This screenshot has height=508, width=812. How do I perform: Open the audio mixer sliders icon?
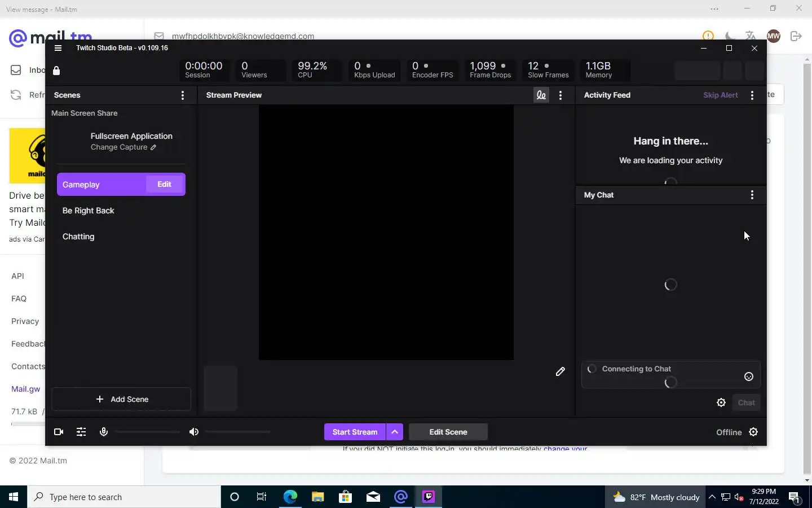pos(81,432)
